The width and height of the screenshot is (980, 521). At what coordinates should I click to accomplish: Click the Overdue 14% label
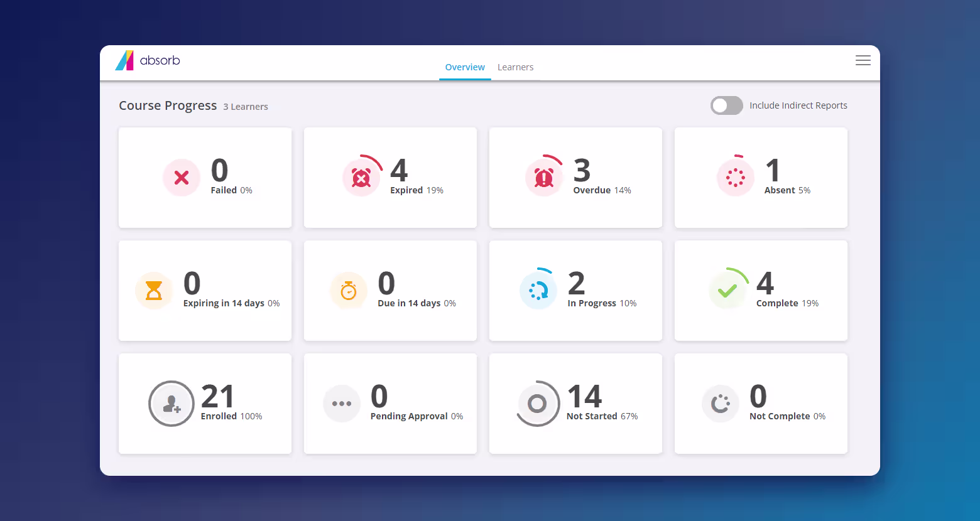602,190
